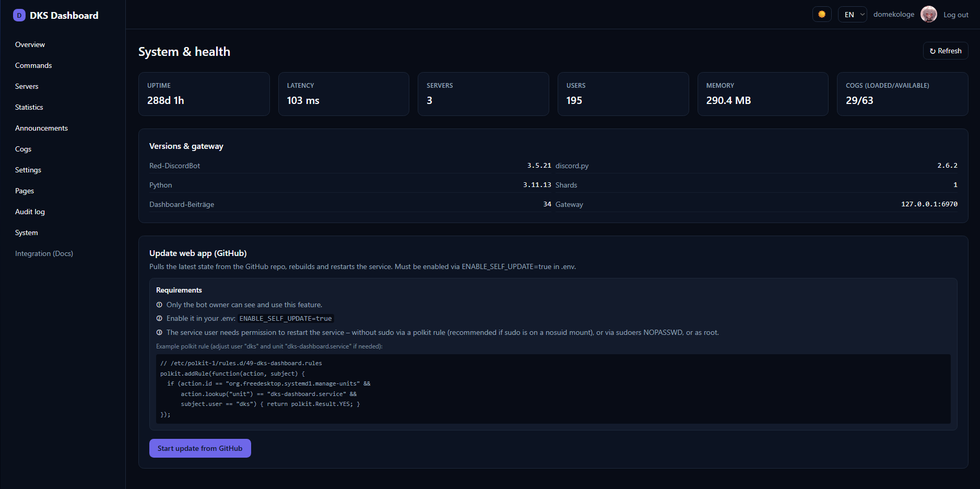The width and height of the screenshot is (980, 489).
Task: View the Audit log
Action: coord(30,212)
